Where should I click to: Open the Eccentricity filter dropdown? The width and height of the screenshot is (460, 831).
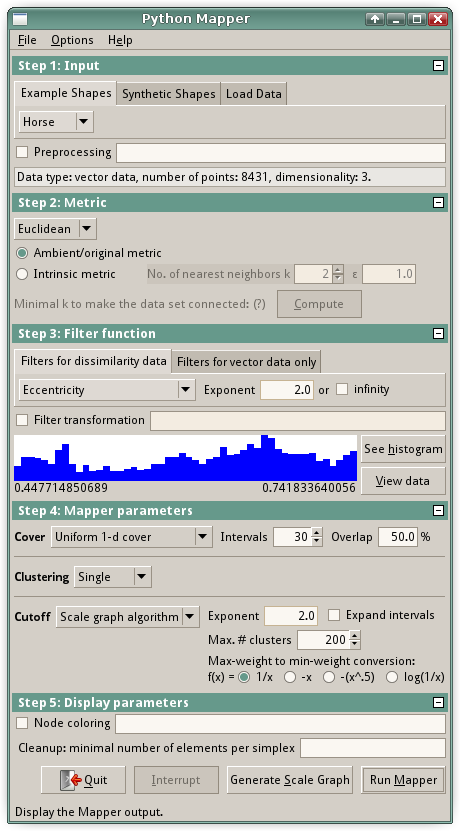[x=107, y=390]
